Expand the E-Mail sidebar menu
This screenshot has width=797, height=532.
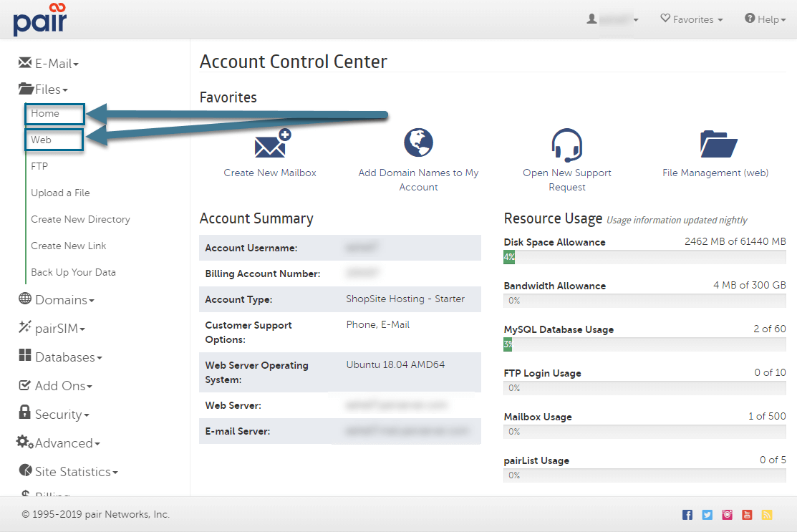tap(49, 64)
